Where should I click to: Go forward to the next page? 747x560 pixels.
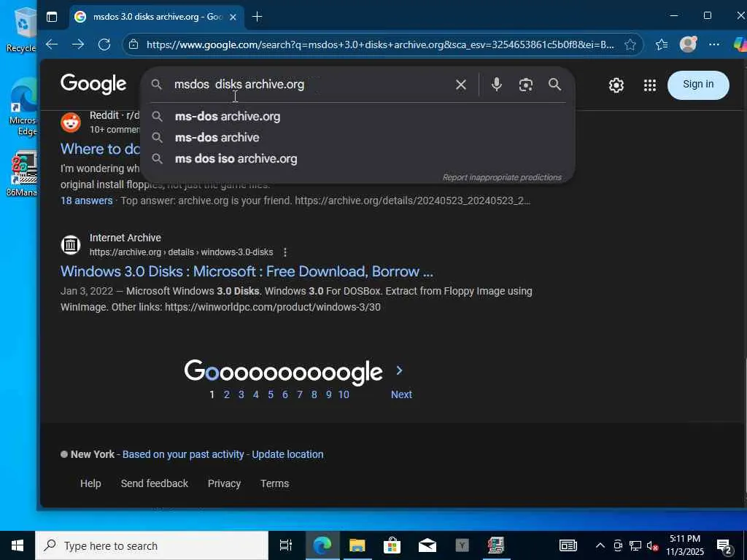point(77,44)
